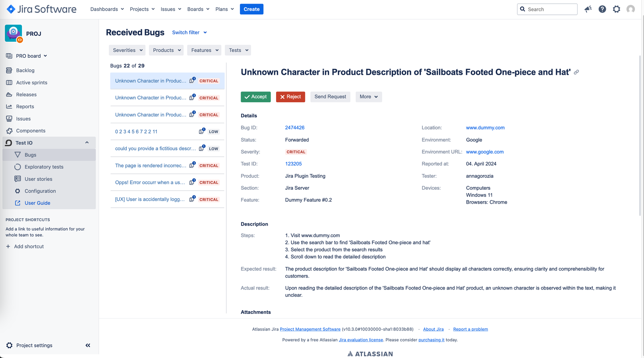Click the Releases ship icon
The image size is (644, 358).
point(9,95)
